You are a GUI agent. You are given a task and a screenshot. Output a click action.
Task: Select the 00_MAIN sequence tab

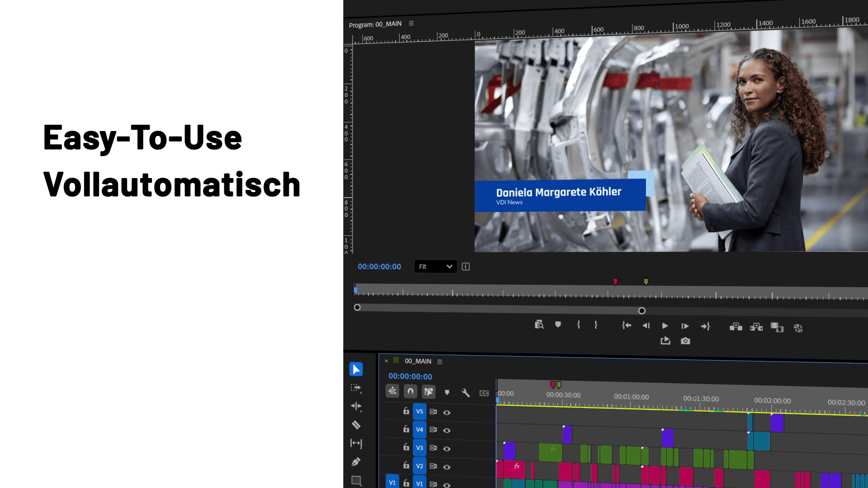(x=418, y=361)
